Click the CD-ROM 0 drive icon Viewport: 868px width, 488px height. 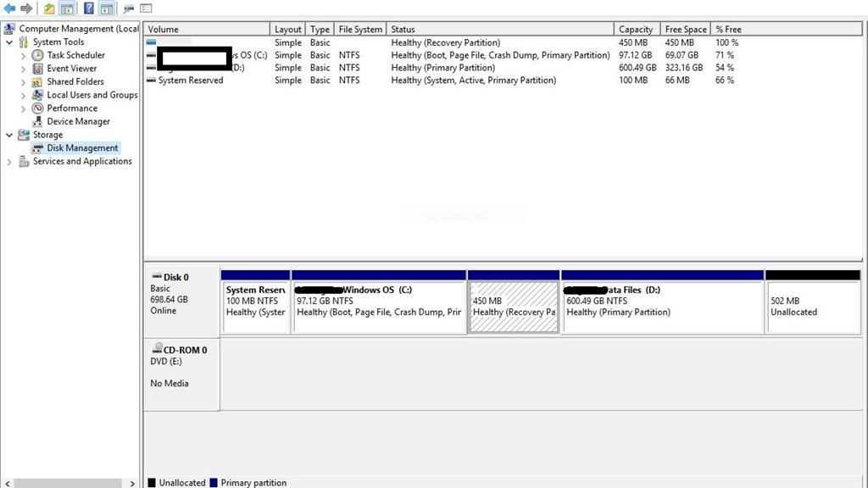157,348
